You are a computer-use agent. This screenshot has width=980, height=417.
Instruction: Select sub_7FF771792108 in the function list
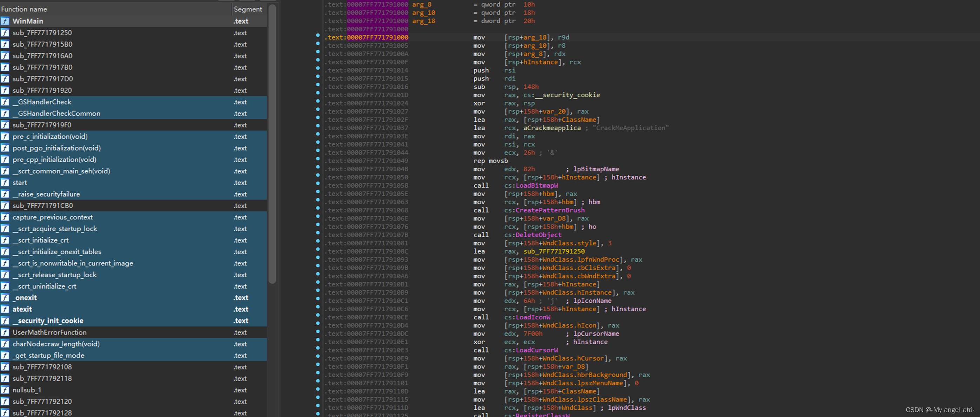click(x=133, y=367)
